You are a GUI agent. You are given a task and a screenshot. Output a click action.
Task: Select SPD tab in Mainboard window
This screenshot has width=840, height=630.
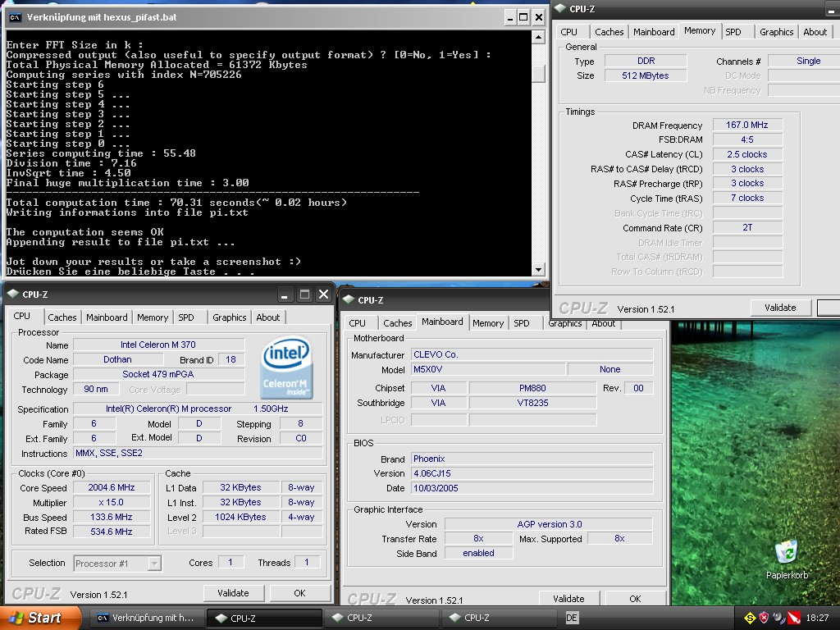pos(521,323)
